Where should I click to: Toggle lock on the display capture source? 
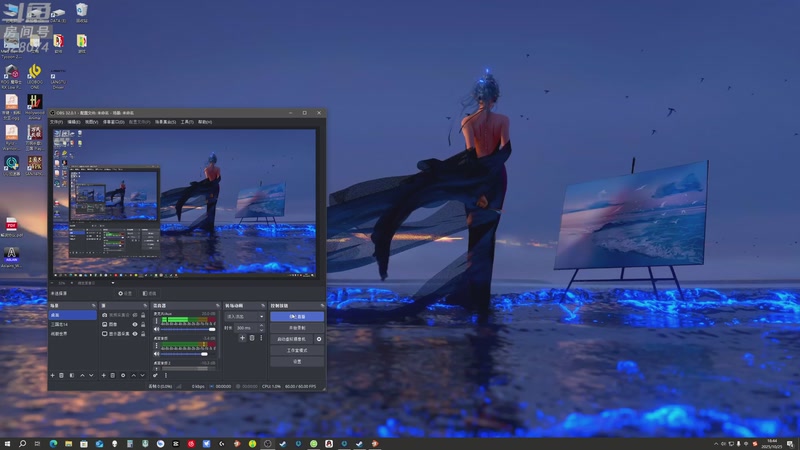pyautogui.click(x=143, y=334)
